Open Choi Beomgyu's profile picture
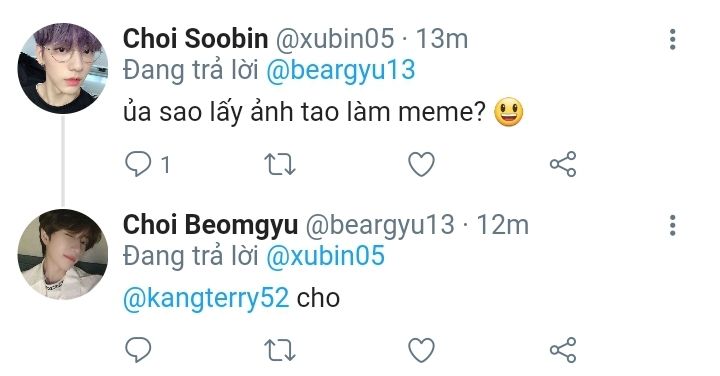720x376 pixels. 63,254
